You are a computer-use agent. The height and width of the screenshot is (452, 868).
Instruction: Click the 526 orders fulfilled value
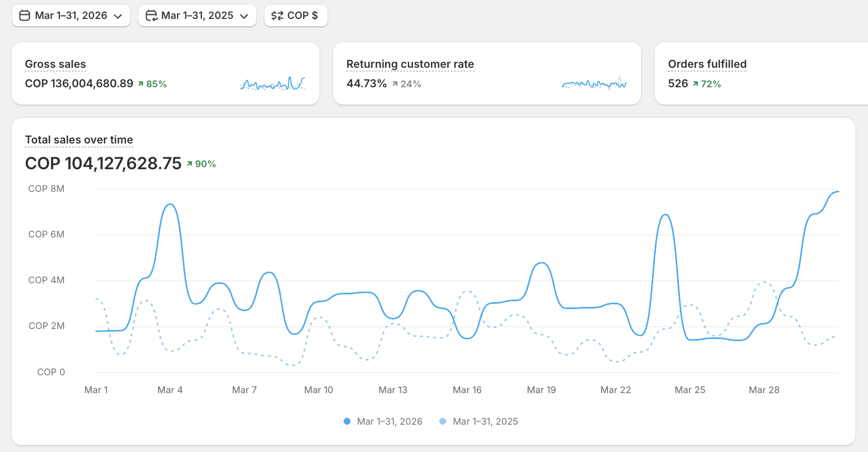tap(678, 84)
